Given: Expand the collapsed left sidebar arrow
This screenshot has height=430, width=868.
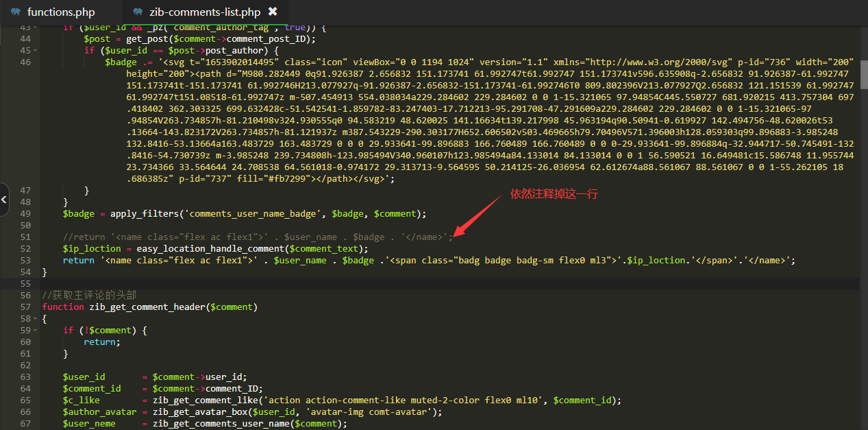Looking at the screenshot, I should pyautogui.click(x=4, y=200).
